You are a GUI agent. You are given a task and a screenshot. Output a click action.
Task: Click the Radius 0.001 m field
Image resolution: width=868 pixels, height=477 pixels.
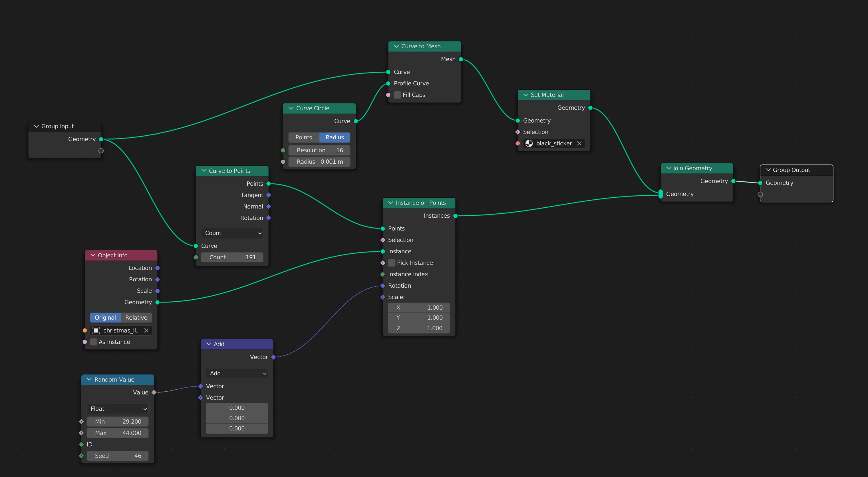click(x=319, y=162)
